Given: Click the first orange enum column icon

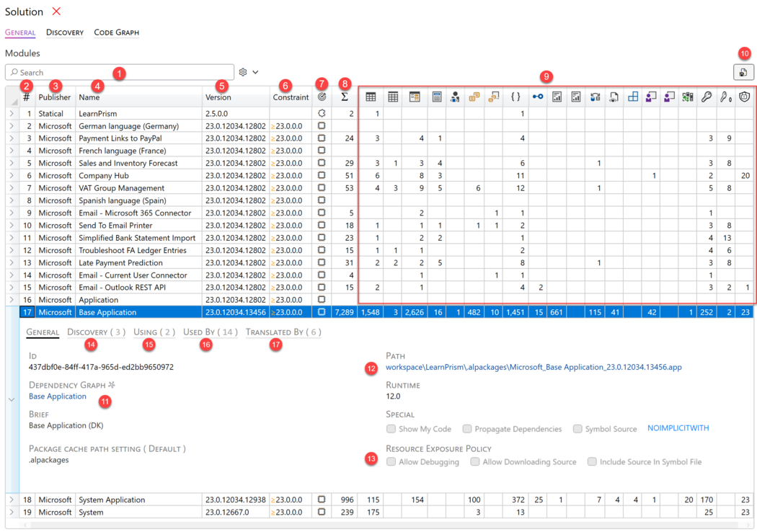Looking at the screenshot, I should pyautogui.click(x=474, y=97).
